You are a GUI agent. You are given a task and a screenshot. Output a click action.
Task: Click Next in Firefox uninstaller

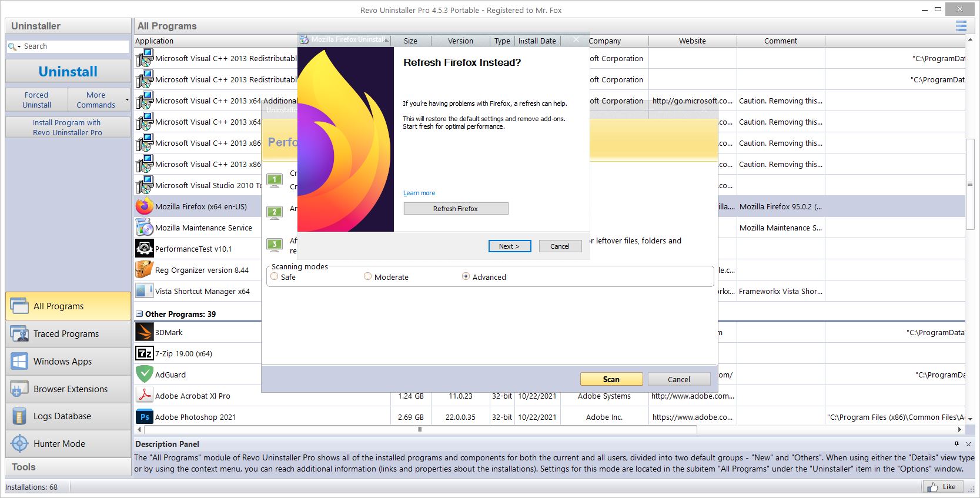coord(510,246)
